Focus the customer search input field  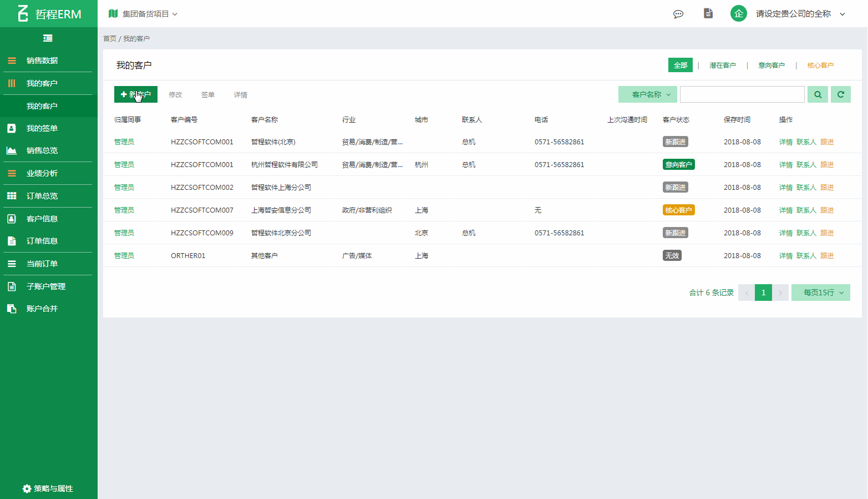tap(742, 94)
